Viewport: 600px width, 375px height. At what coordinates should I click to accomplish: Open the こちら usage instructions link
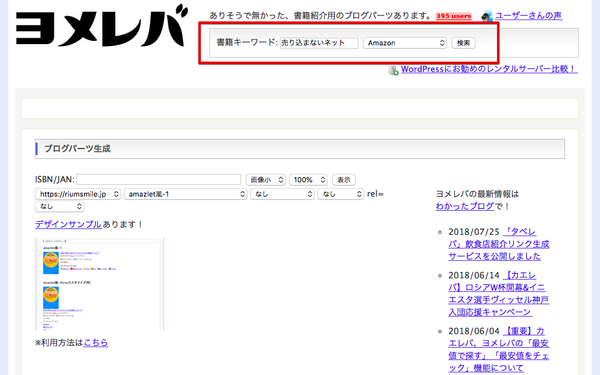coord(95,342)
